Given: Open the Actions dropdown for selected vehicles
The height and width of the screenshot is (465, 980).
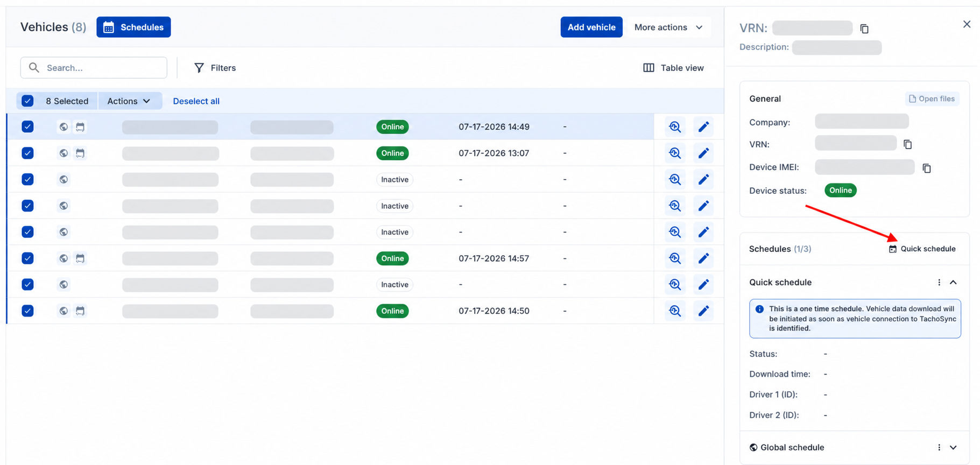Looking at the screenshot, I should [x=130, y=101].
